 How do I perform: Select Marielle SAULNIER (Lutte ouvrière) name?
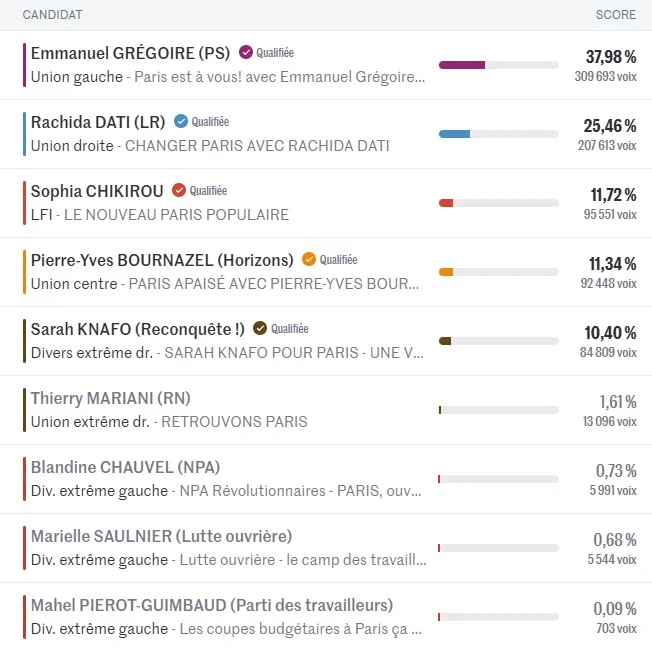(161, 536)
